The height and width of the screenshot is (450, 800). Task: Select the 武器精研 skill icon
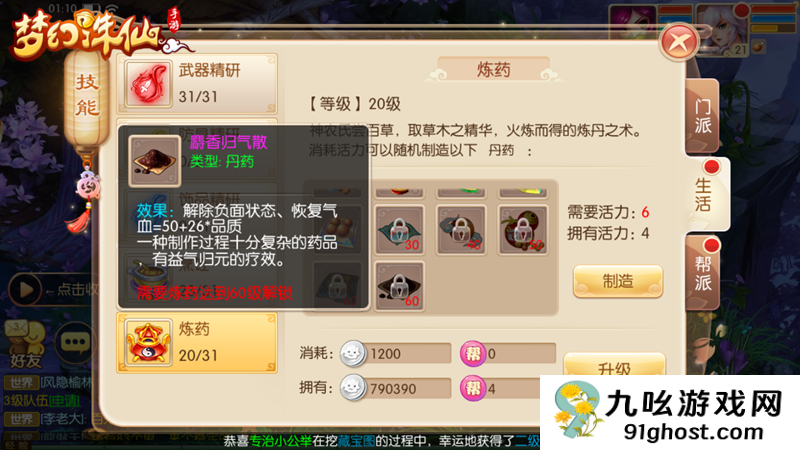click(x=148, y=84)
